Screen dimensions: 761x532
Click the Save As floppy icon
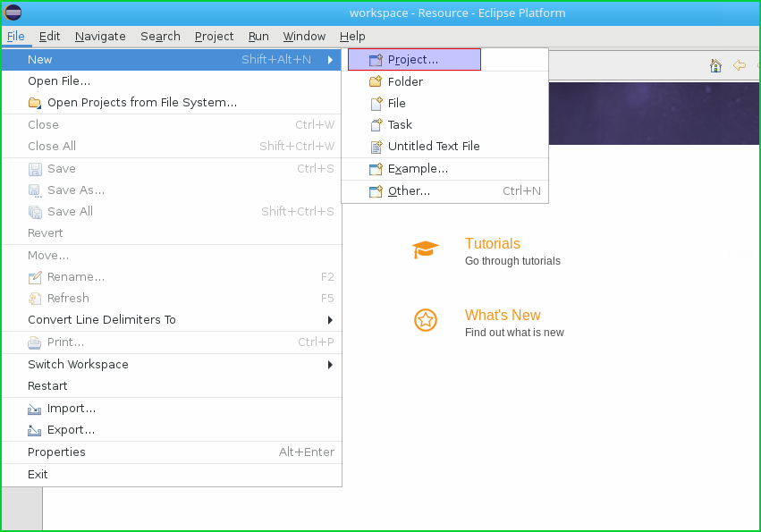pos(35,190)
